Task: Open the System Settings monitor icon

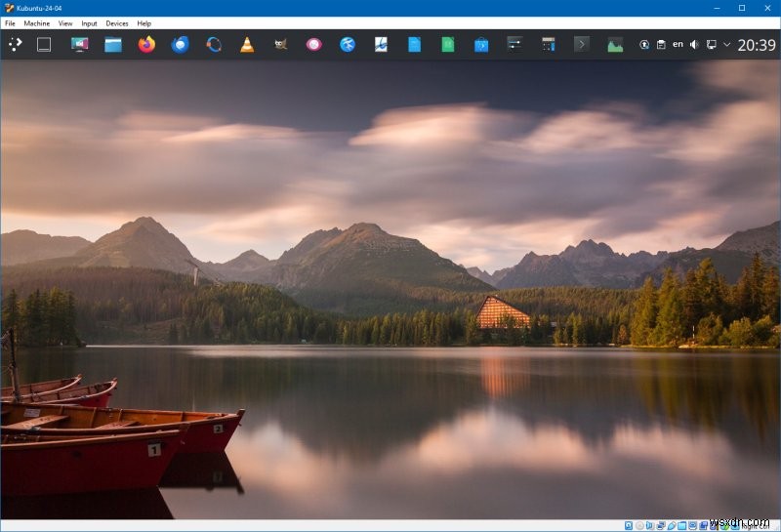Action: coord(80,44)
